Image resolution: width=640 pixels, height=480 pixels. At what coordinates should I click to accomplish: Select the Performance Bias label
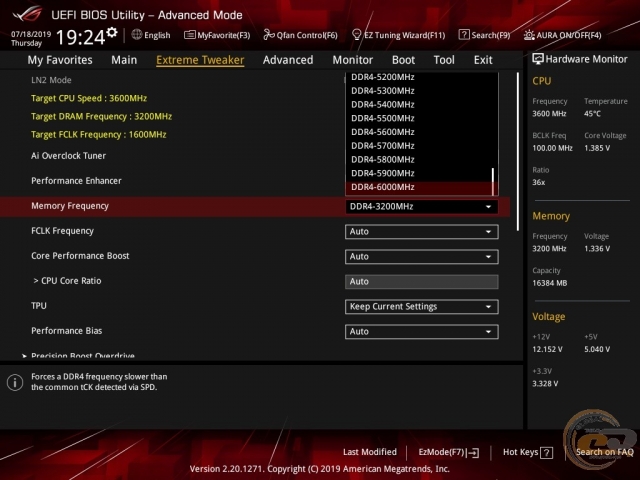[x=67, y=331]
